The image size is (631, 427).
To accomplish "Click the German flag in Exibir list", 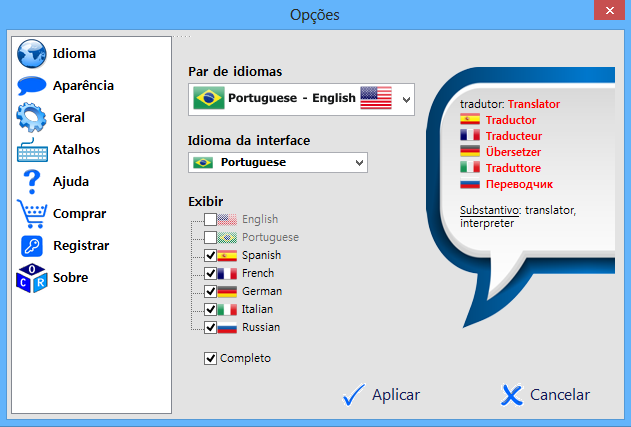I will point(227,291).
